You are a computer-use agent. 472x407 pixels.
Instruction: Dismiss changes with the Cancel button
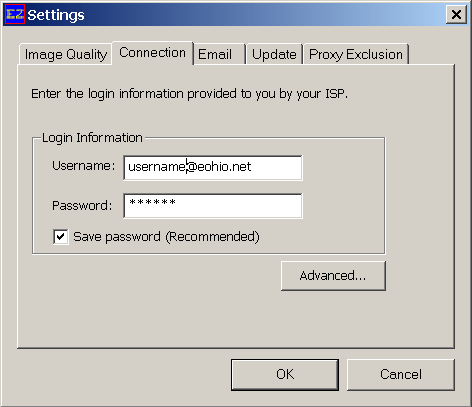[401, 375]
